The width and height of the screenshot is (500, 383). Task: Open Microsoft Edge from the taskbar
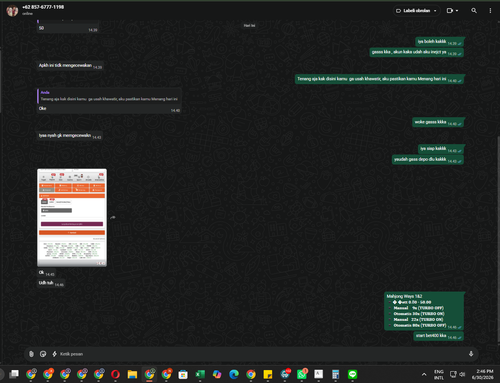click(234, 374)
